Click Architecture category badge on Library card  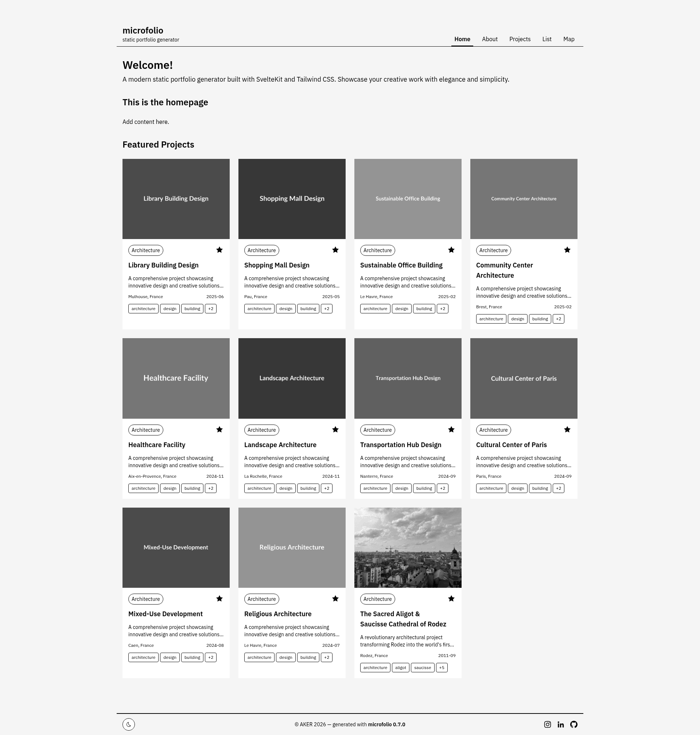click(x=145, y=250)
